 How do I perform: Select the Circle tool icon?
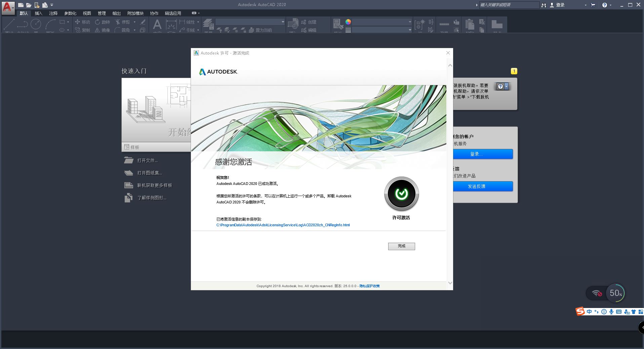tap(36, 24)
